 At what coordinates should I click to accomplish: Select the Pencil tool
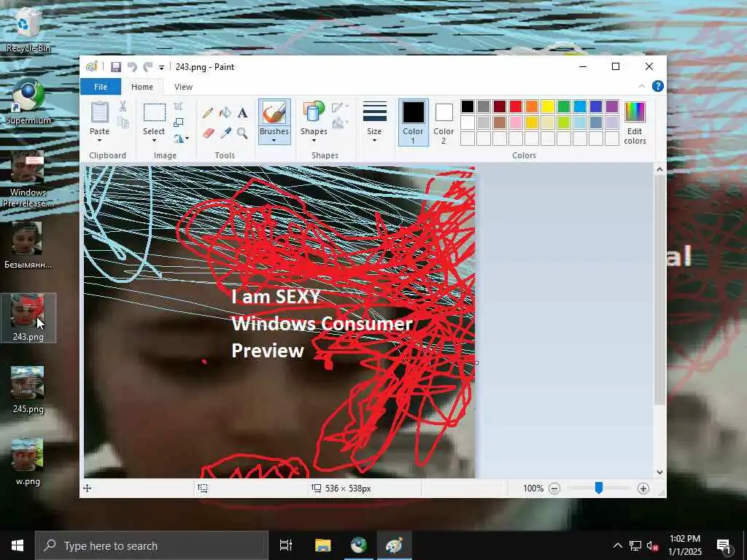click(x=208, y=113)
